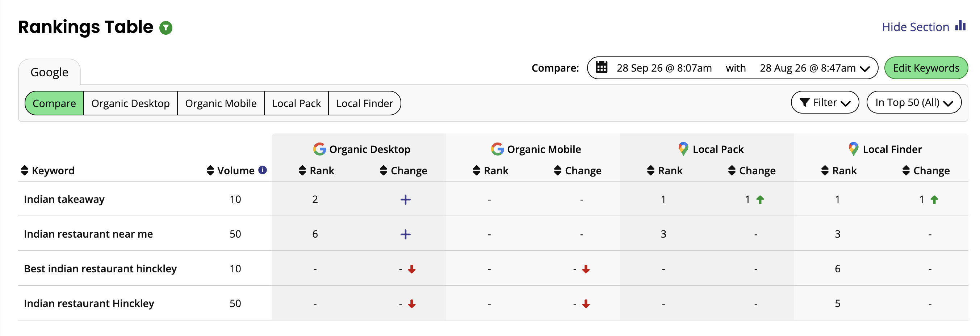Sort Local Pack Rank column
980x336 pixels.
pos(651,171)
